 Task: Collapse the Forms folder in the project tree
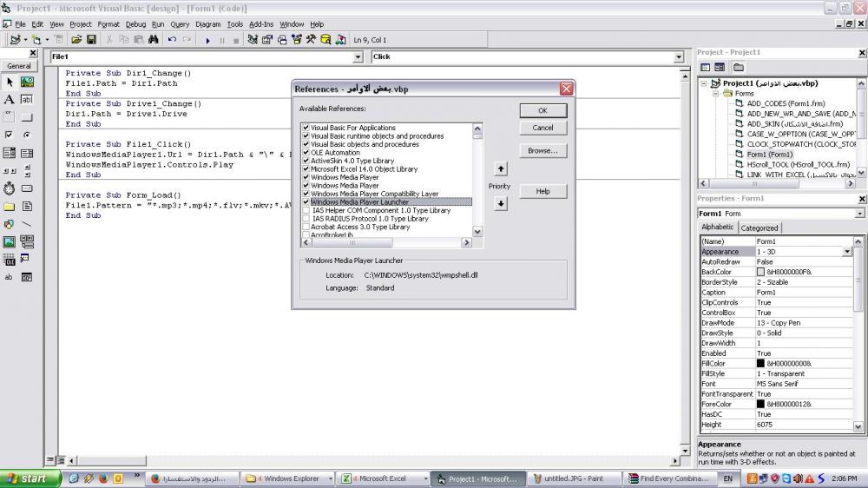click(x=716, y=94)
